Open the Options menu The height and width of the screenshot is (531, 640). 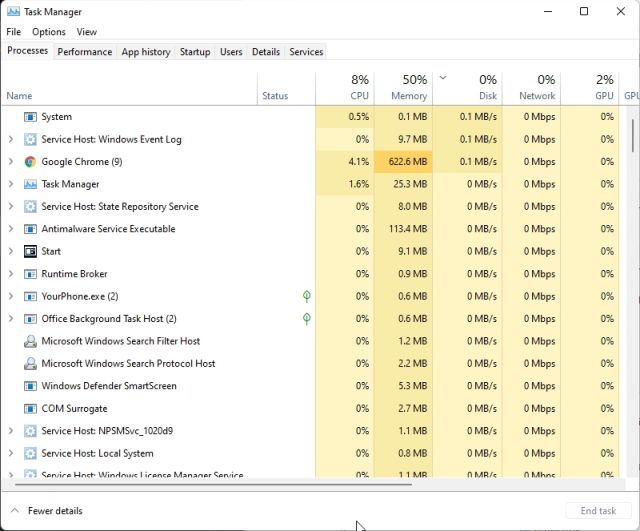49,32
